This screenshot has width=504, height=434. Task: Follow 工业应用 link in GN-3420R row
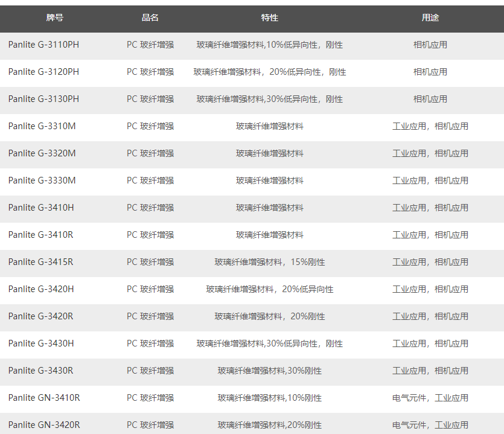(x=451, y=426)
